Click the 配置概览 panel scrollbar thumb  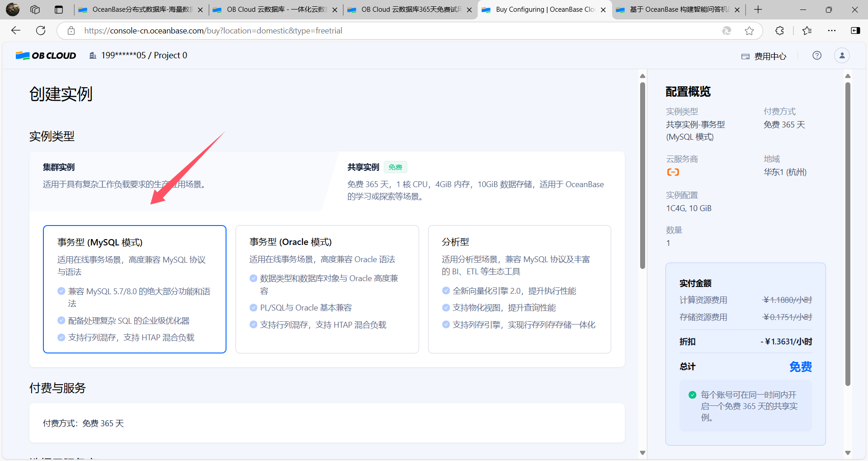(x=848, y=234)
